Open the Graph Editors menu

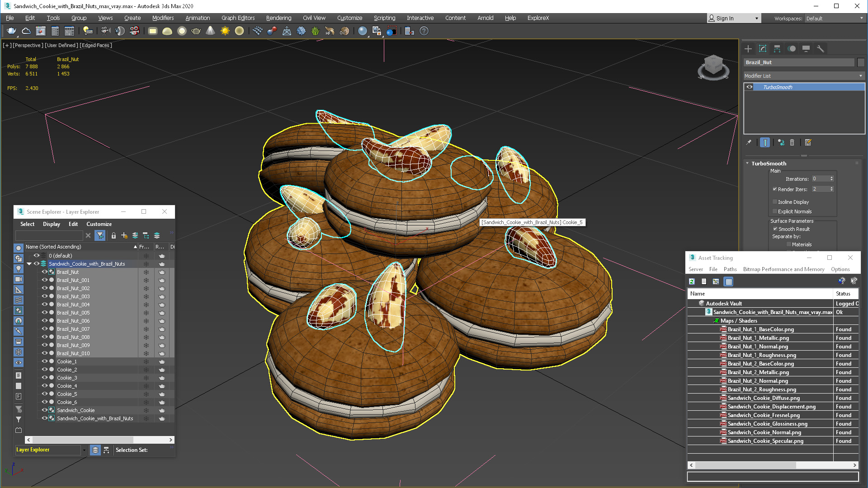point(238,18)
